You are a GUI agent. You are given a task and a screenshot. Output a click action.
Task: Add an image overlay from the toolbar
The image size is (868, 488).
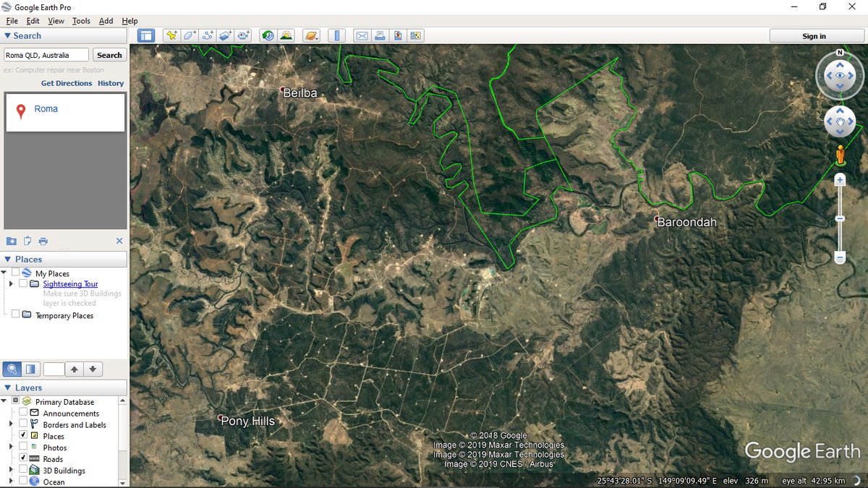pyautogui.click(x=226, y=35)
